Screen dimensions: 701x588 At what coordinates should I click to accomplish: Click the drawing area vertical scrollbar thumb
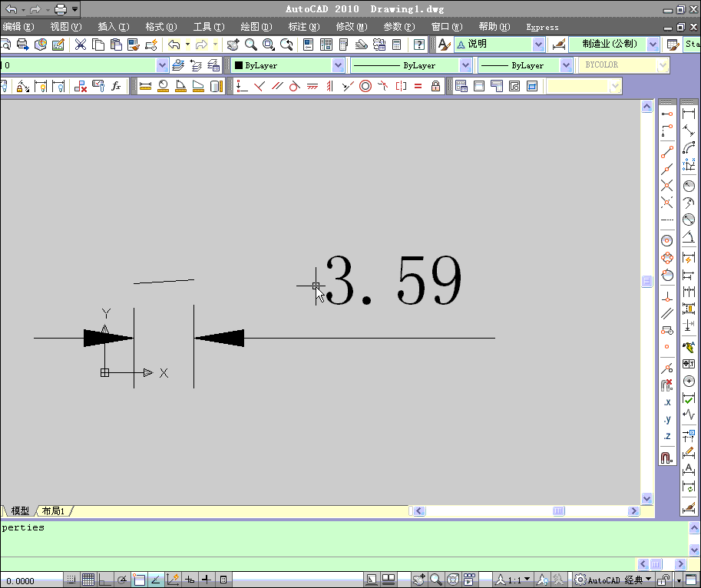[x=647, y=281]
